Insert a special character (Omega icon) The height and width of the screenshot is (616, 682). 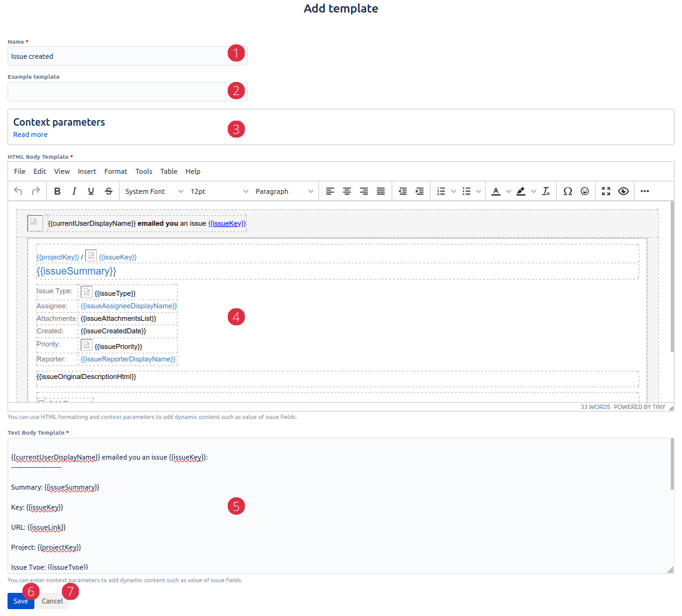[567, 191]
